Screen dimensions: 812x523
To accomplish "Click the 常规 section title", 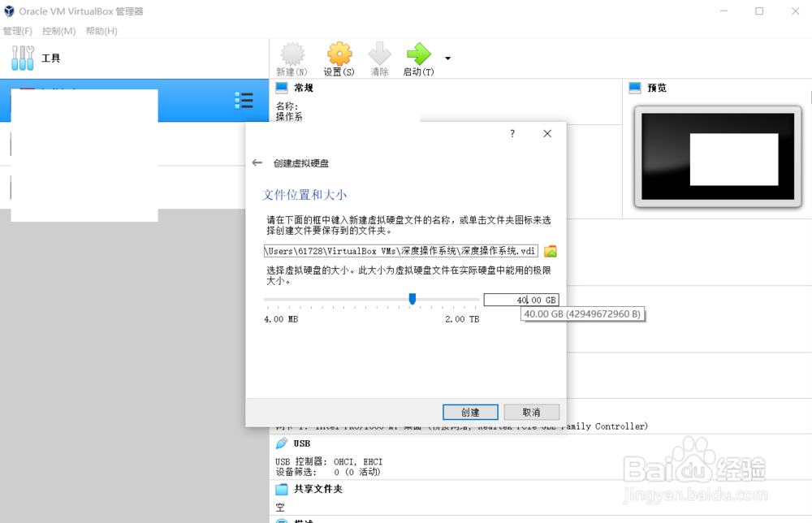I will (304, 88).
